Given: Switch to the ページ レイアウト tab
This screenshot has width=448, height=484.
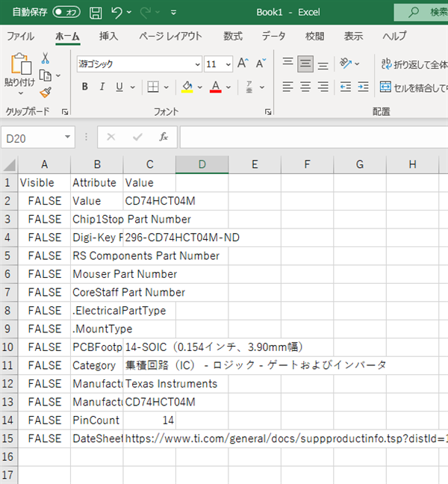Looking at the screenshot, I should click(170, 37).
